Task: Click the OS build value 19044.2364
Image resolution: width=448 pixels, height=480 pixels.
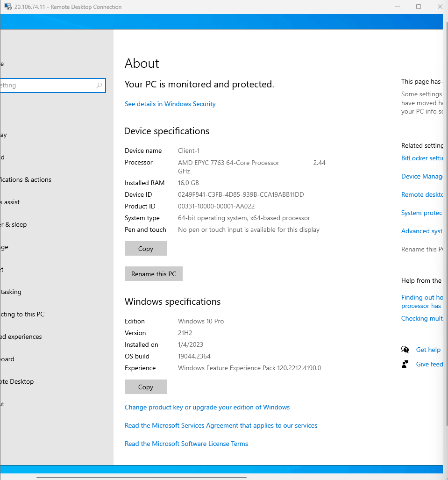Action: pyautogui.click(x=194, y=356)
